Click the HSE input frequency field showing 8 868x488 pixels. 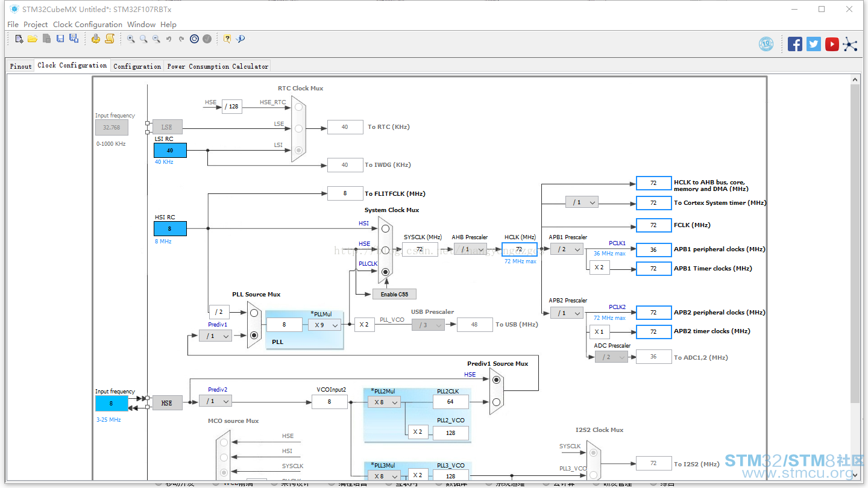click(x=112, y=404)
